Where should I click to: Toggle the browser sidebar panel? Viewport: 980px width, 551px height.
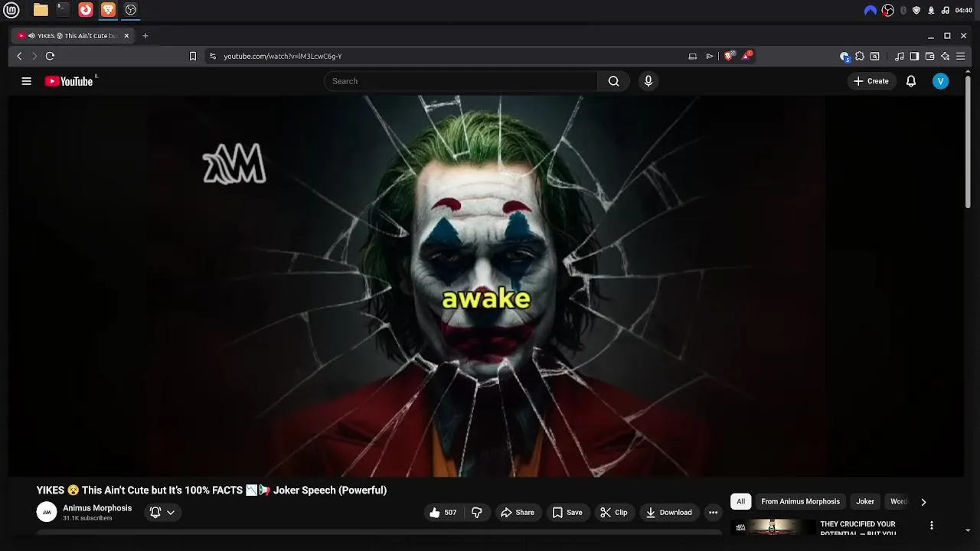click(914, 56)
